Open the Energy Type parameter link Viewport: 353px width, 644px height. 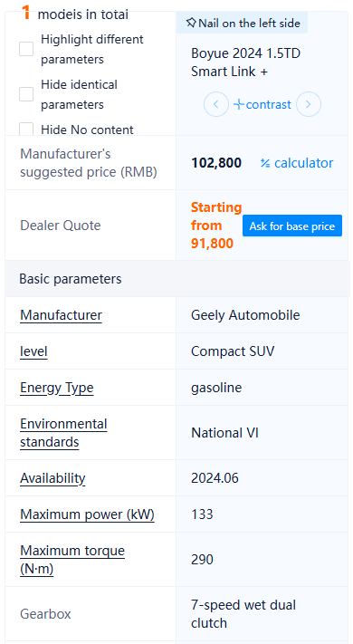57,388
